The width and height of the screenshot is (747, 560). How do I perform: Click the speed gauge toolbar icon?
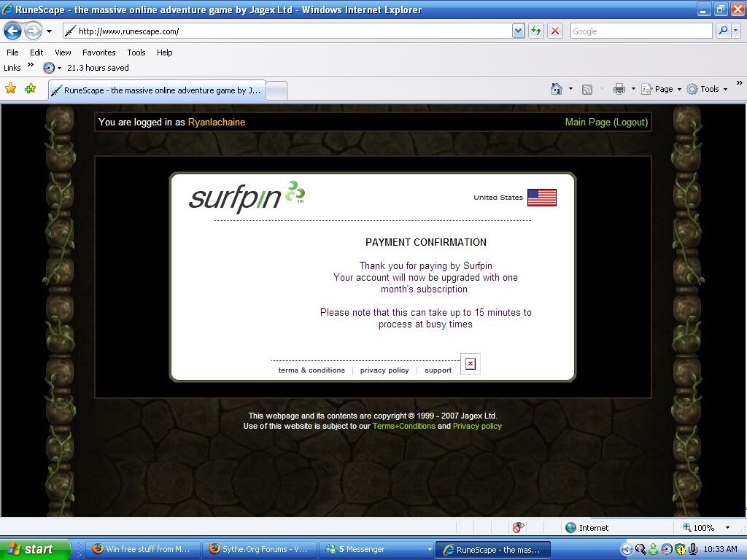pyautogui.click(x=49, y=68)
